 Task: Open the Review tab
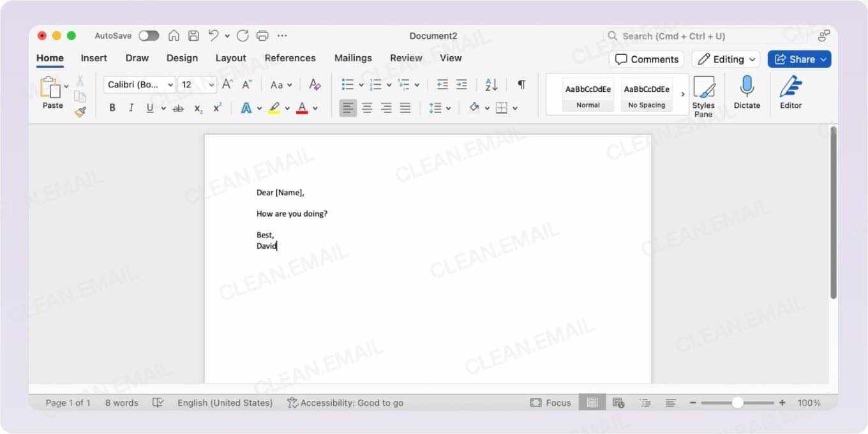click(x=406, y=58)
